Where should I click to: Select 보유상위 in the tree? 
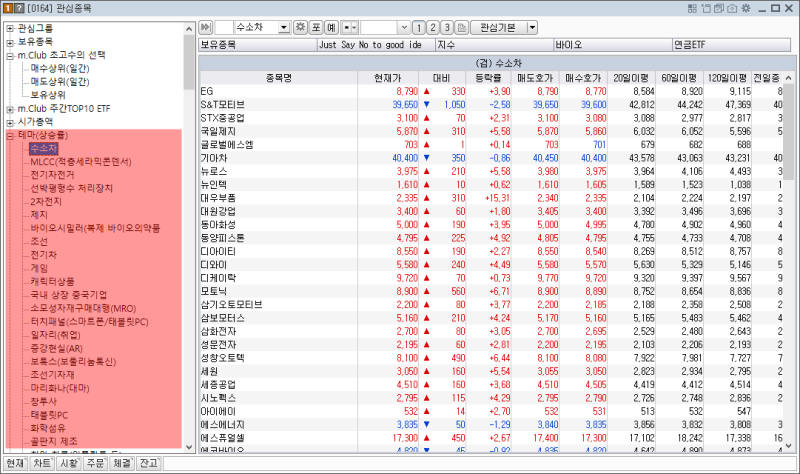48,95
